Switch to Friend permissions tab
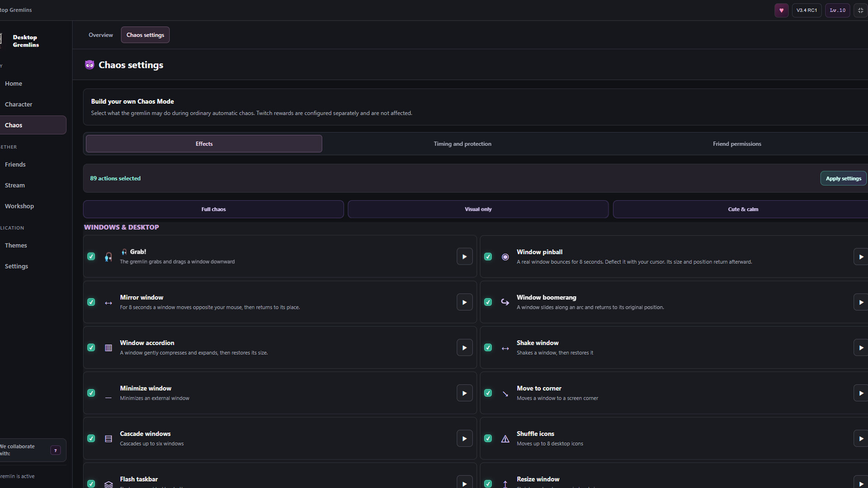 (x=737, y=144)
